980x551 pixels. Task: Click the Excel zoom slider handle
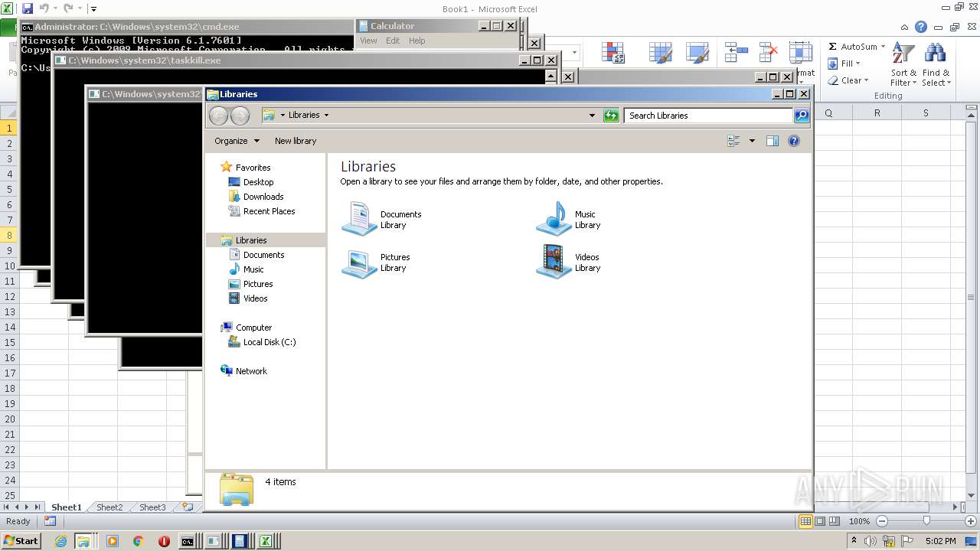926,521
